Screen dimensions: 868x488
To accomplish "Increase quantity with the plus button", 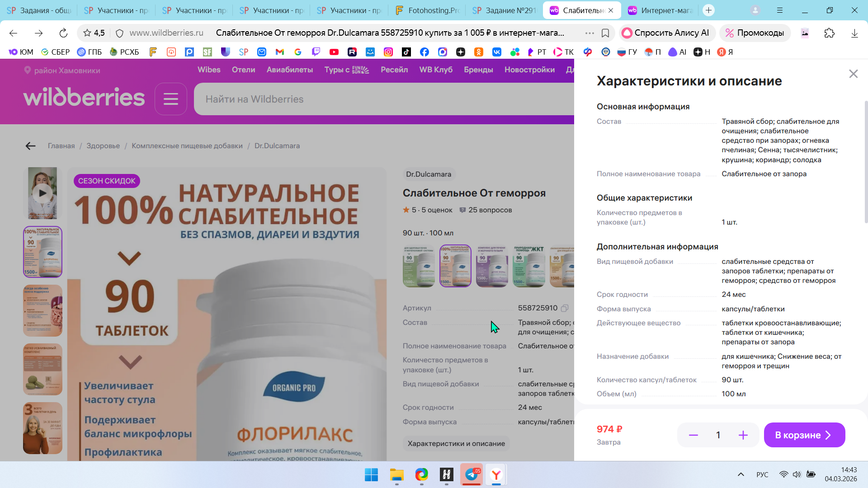I will pos(743,435).
